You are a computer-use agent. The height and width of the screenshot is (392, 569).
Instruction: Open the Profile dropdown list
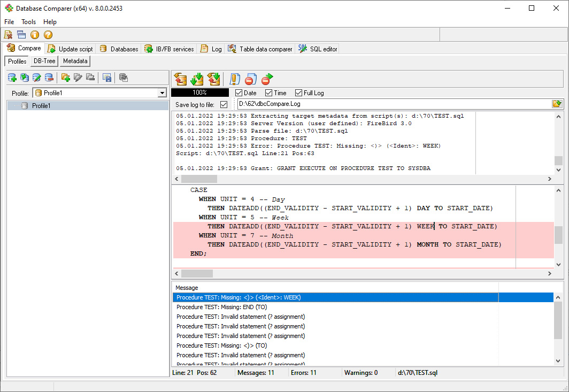tap(162, 93)
